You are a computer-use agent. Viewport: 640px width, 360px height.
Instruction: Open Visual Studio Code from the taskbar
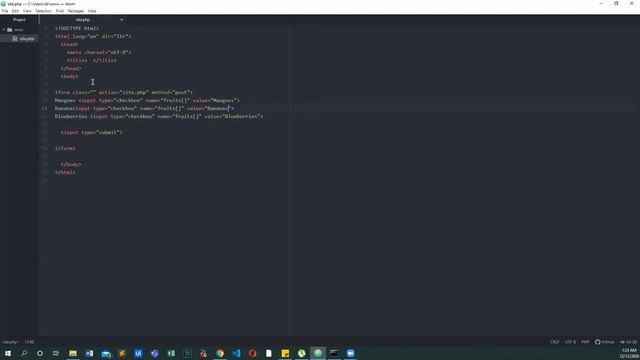pyautogui.click(x=236, y=353)
